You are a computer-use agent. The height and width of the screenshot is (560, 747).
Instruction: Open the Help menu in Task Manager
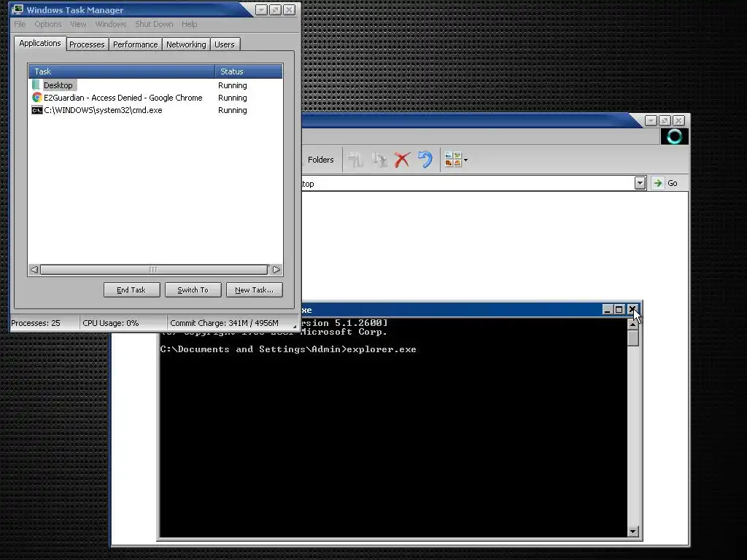189,24
